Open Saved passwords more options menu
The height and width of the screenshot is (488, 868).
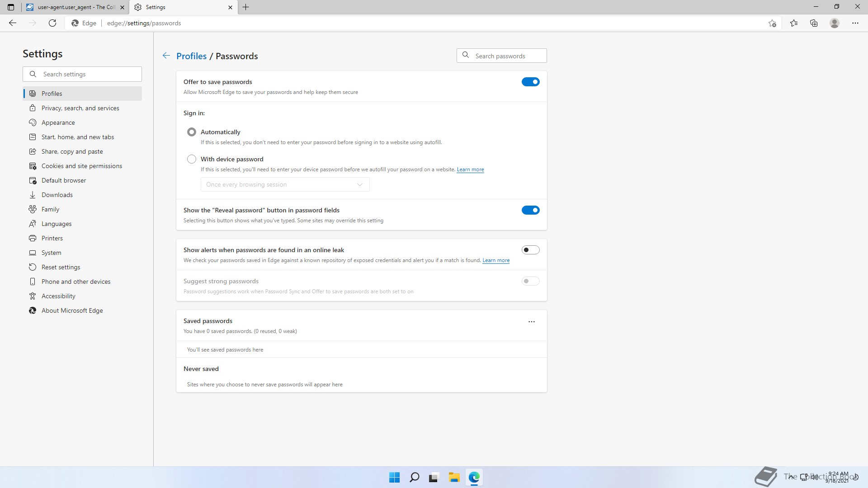(532, 322)
